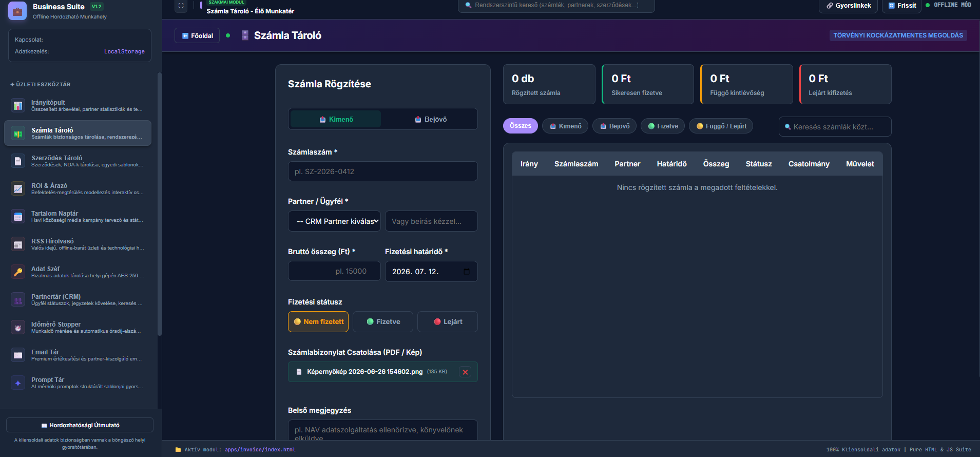Screen dimensions: 980x457
Task: Focus the Számlaszám input field
Action: click(383, 172)
